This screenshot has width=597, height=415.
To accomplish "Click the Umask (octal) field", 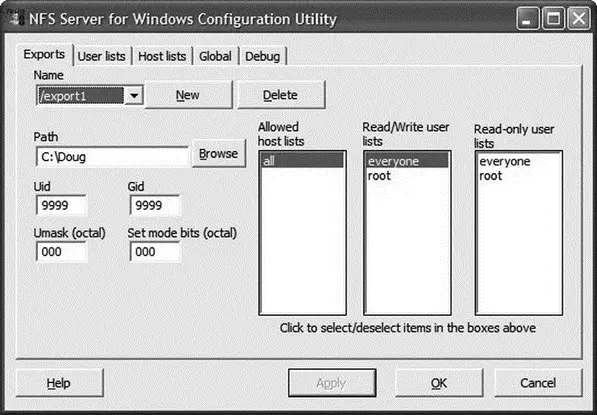I will [x=61, y=252].
